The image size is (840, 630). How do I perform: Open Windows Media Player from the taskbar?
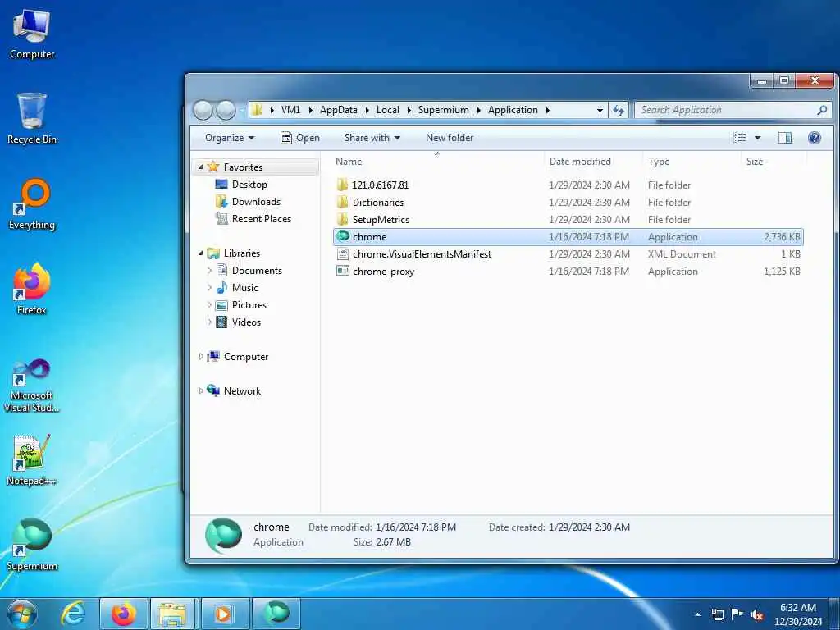(x=224, y=614)
